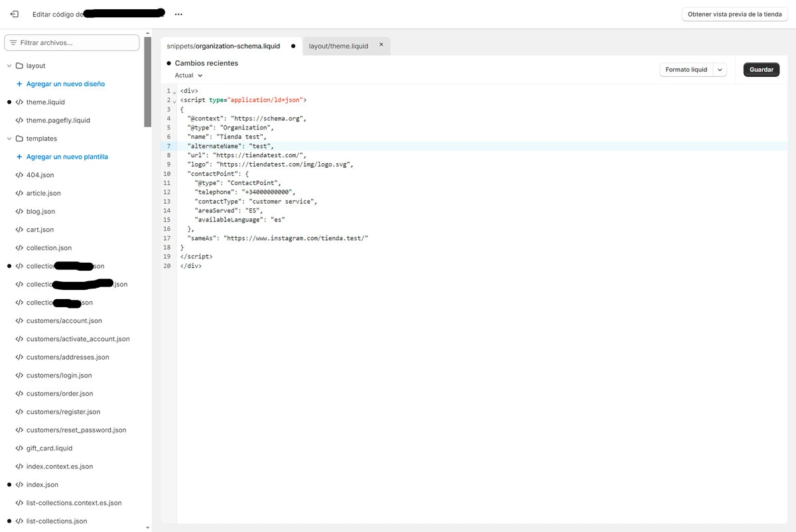The image size is (796, 532).
Task: Collapse the layout folder chevron
Action: [9, 66]
